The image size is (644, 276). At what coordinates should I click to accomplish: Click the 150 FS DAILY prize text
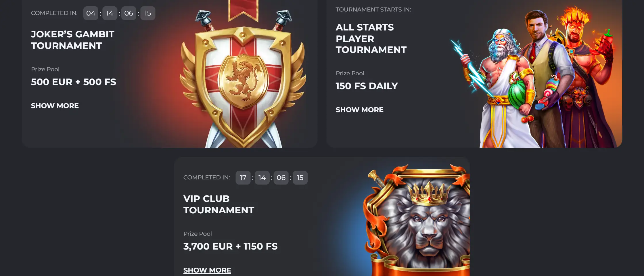[x=367, y=86]
